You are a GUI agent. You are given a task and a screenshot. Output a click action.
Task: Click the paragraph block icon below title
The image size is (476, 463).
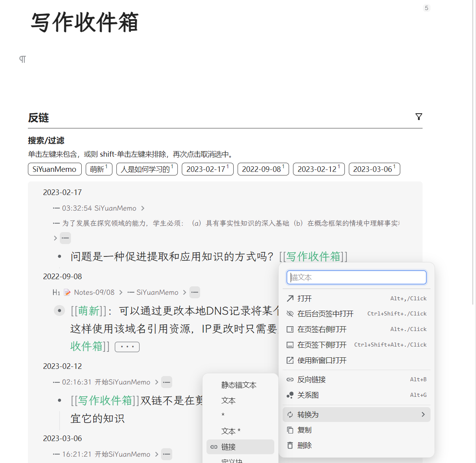(23, 59)
